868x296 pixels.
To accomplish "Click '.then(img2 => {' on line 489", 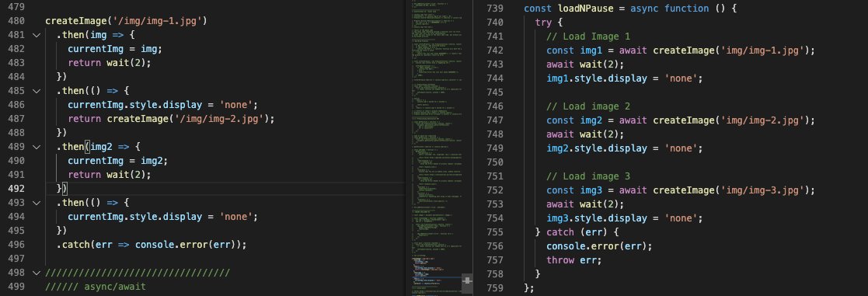I will point(99,147).
